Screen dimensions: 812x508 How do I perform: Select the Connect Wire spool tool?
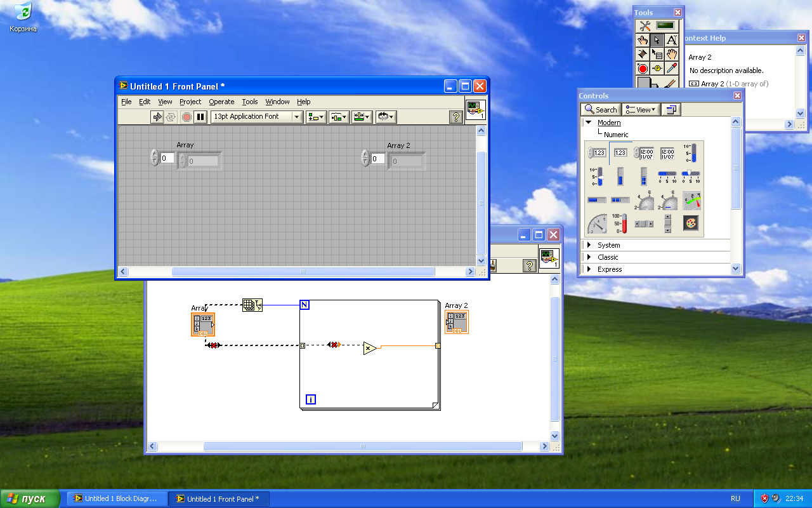point(643,54)
